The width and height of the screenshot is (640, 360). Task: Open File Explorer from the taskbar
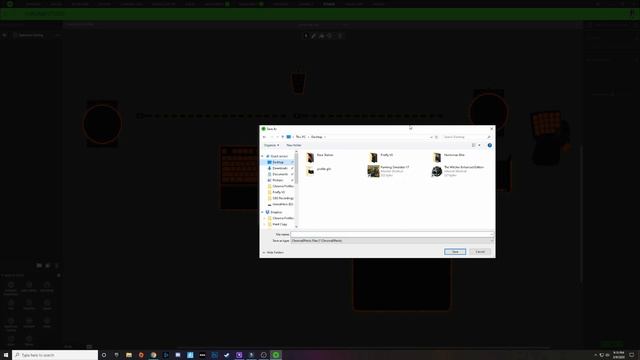[129, 355]
